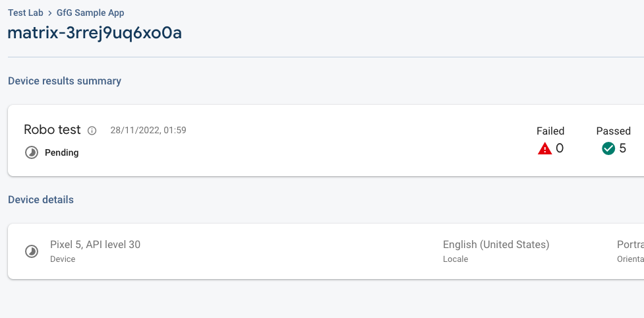The image size is (644, 318).
Task: Click the Passed count of 5
Action: pos(622,148)
